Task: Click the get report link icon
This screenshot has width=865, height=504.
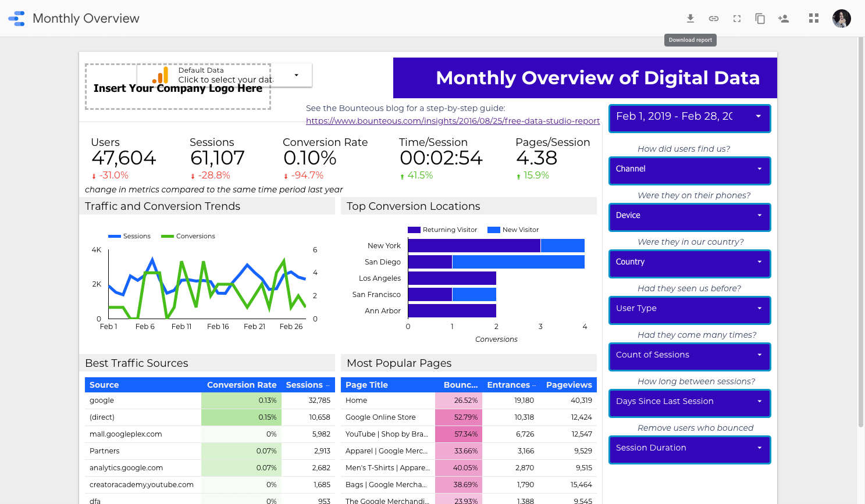Action: (714, 19)
